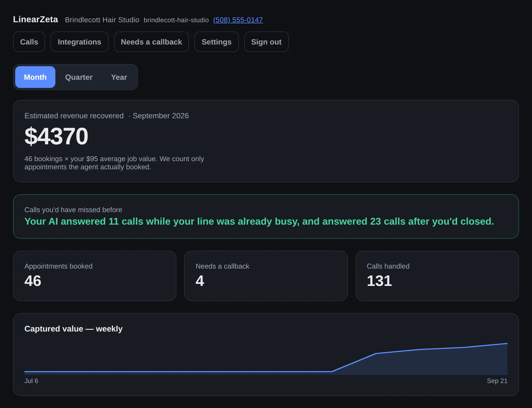Viewport: 532px width, 408px height.
Task: Click the LinearZeta logo text
Action: pos(36,20)
